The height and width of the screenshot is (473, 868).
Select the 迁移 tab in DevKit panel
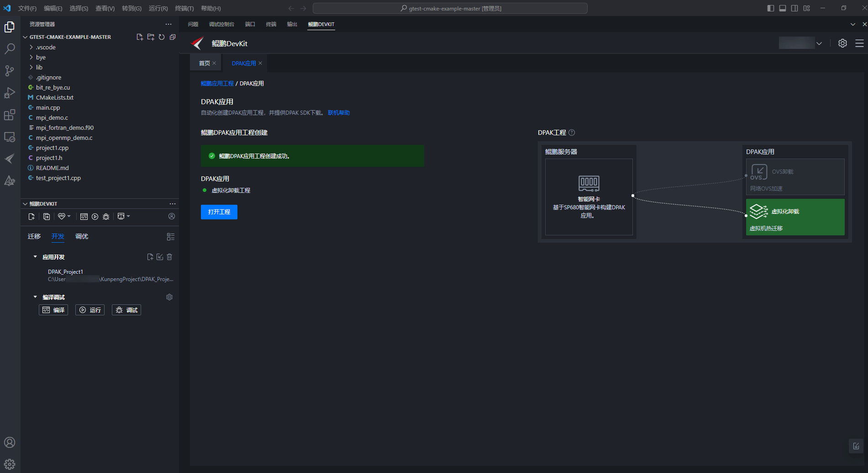(34, 236)
